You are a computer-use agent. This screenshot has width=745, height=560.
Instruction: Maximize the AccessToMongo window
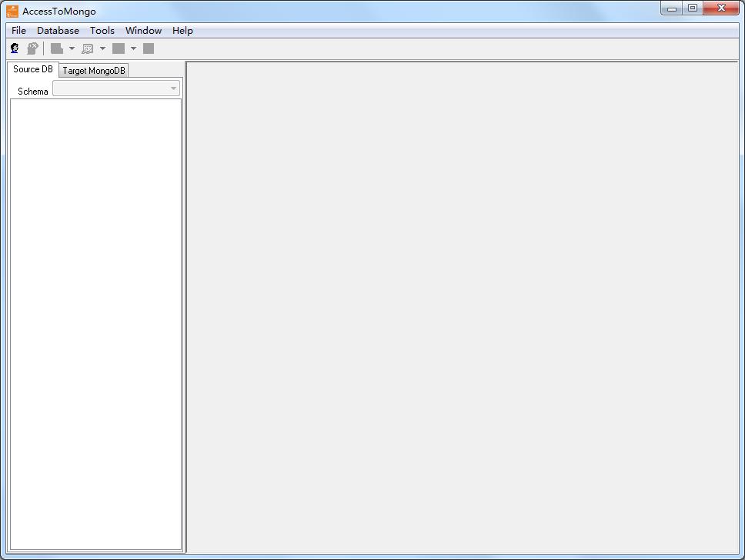point(693,8)
